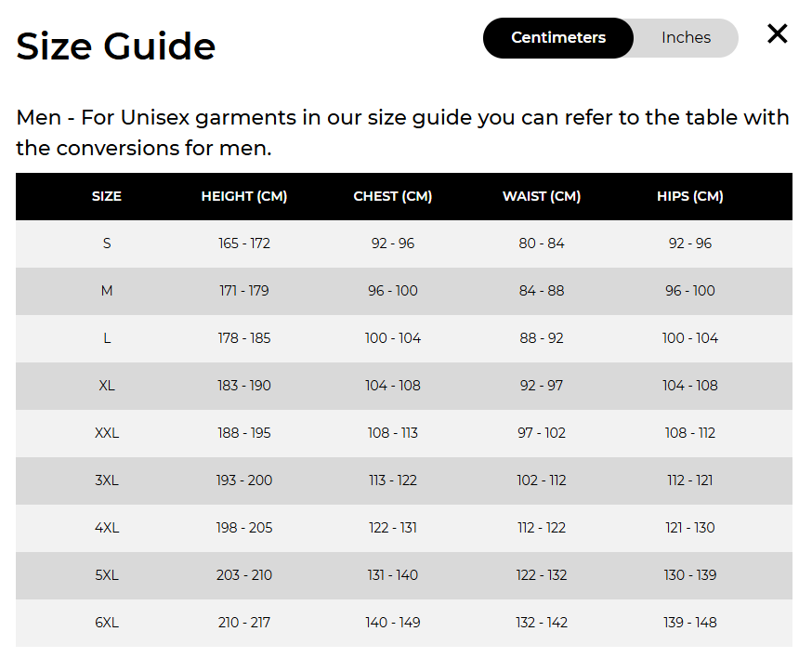Select the S size row label
The height and width of the screenshot is (671, 812).
(x=107, y=243)
